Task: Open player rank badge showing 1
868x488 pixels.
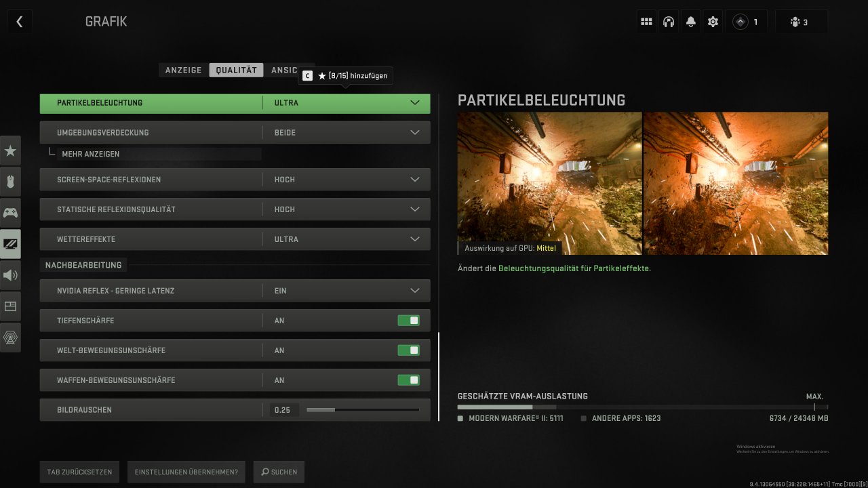Action: (x=747, y=22)
